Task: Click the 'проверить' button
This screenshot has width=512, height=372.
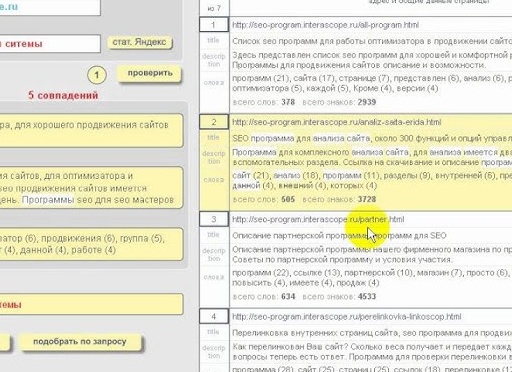Action: (149, 73)
